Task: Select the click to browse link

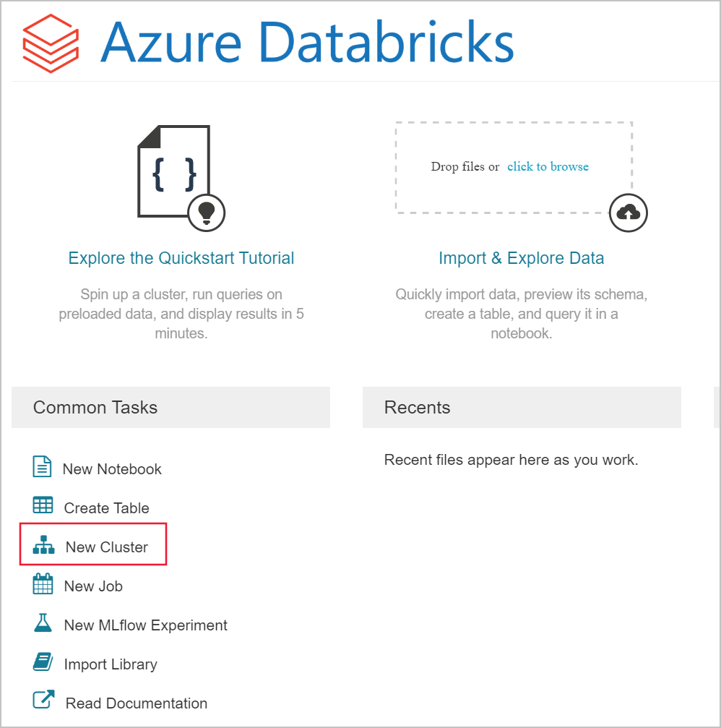Action: pos(548,166)
